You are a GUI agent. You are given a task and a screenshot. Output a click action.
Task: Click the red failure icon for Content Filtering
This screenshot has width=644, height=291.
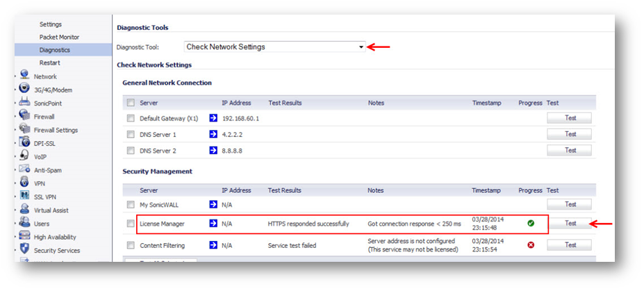point(531,245)
